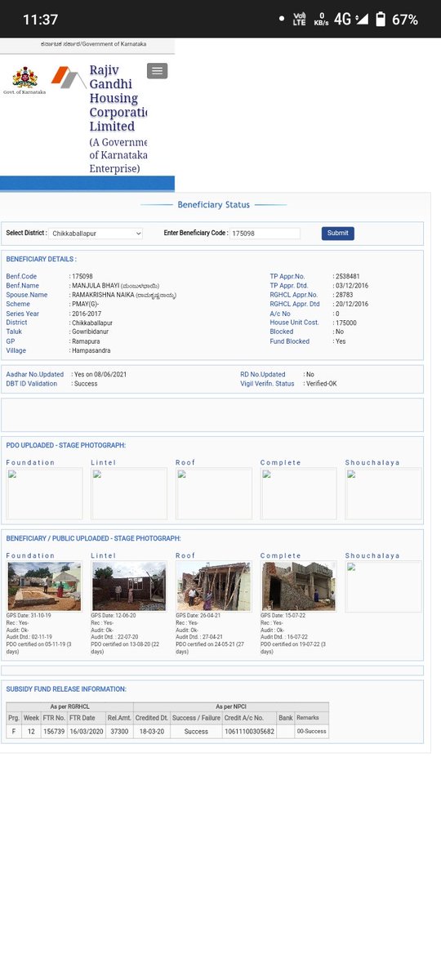Click the Credit A/c No. cell 10611100305682
This screenshot has width=441, height=980.
point(249,733)
